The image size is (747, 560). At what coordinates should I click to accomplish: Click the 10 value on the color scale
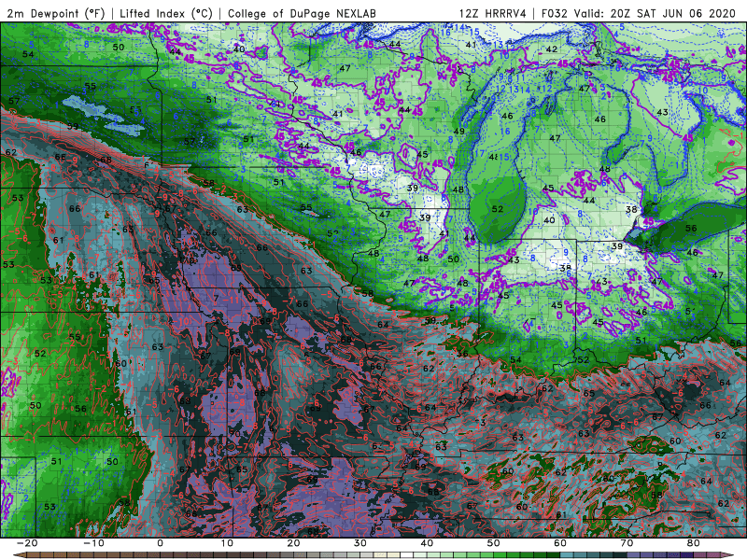227,543
